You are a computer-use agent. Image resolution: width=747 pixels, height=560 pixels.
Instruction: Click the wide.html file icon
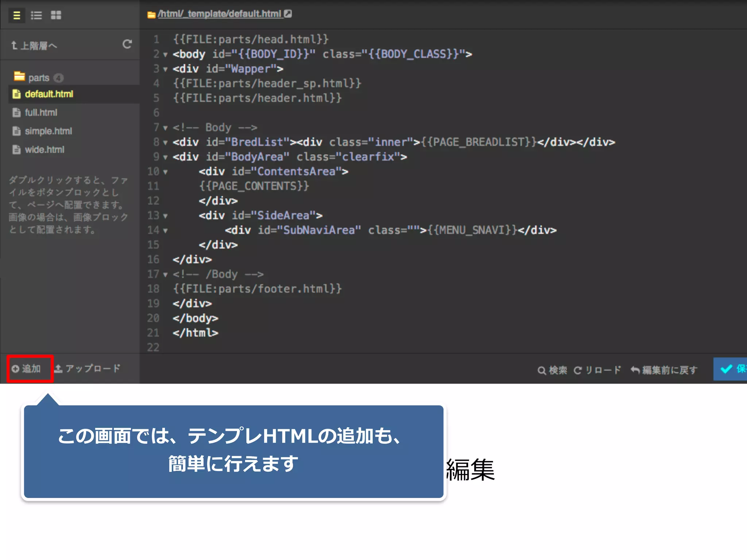click(x=16, y=150)
